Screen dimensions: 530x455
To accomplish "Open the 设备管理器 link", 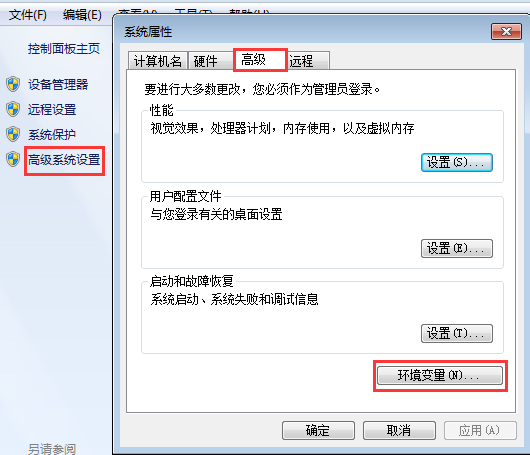I will (x=58, y=85).
